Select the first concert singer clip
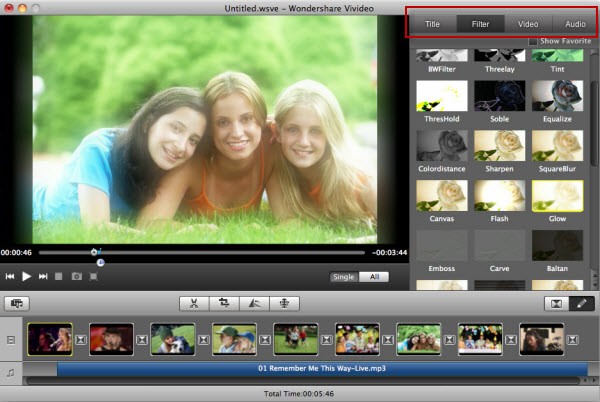The width and height of the screenshot is (600, 402). click(x=50, y=339)
